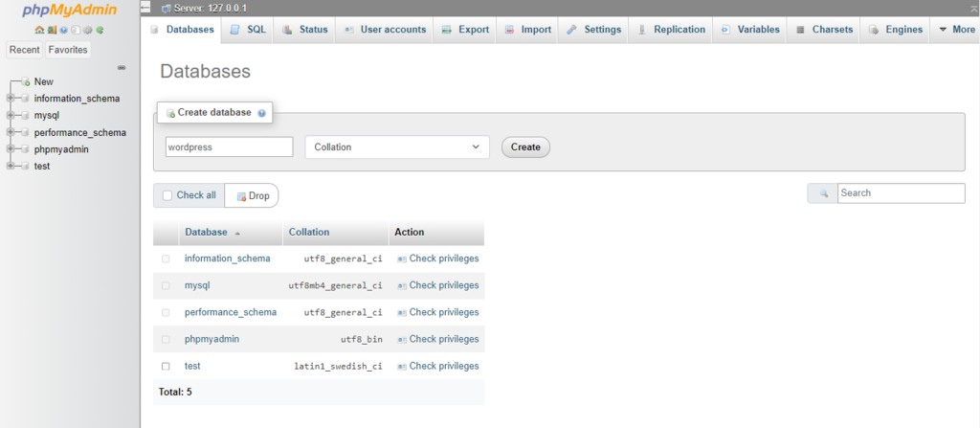Viewport: 980px width, 428px height.
Task: Switch to the SQL tab
Action: pyautogui.click(x=248, y=30)
